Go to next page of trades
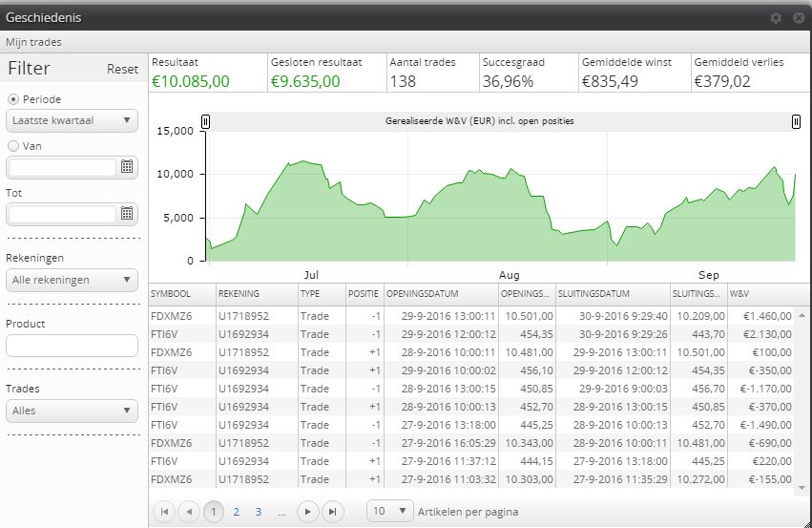 [307, 512]
